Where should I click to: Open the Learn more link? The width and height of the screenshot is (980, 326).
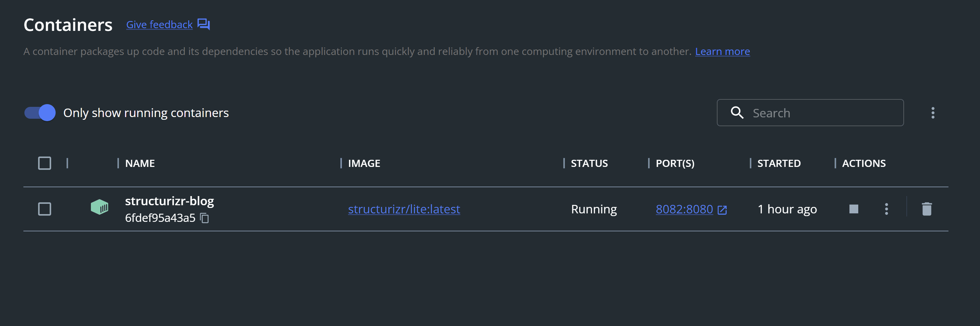(722, 51)
